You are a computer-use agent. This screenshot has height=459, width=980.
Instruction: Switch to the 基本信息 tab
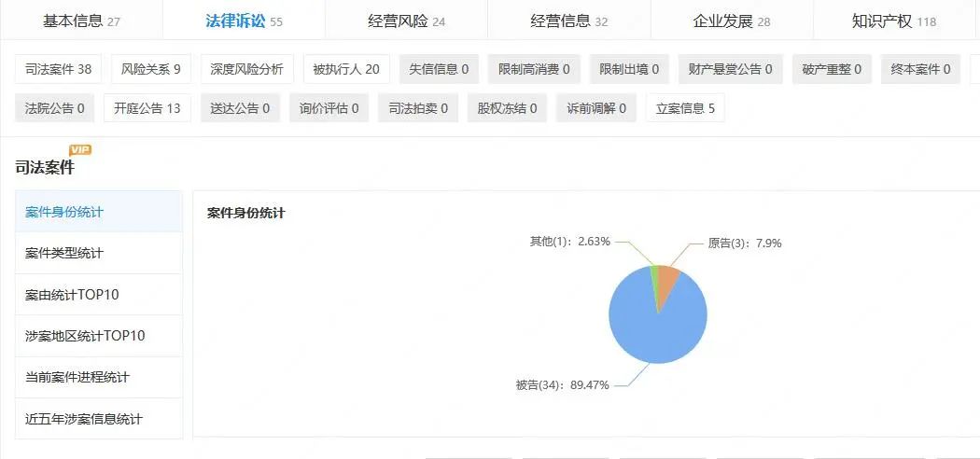tap(81, 21)
